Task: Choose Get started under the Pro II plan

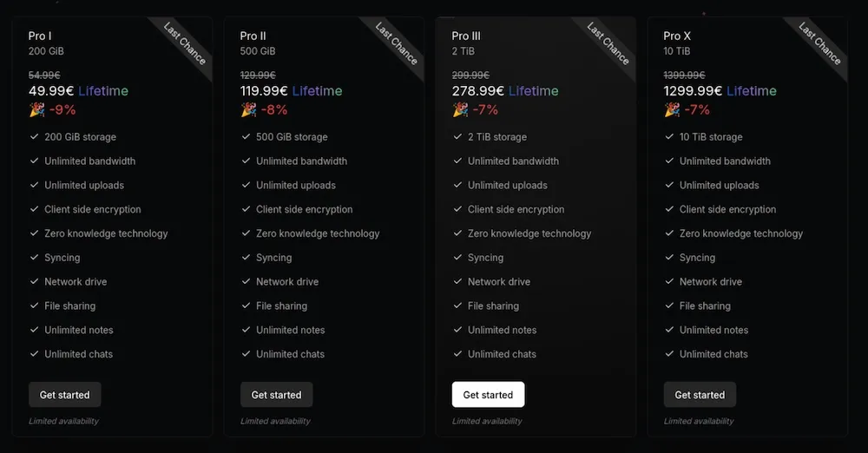Action: click(276, 395)
